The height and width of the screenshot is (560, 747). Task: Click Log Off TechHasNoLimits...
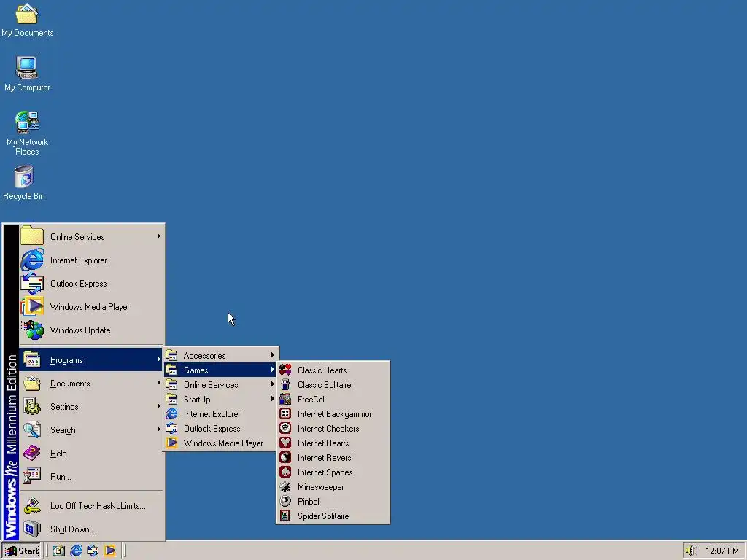(92, 506)
